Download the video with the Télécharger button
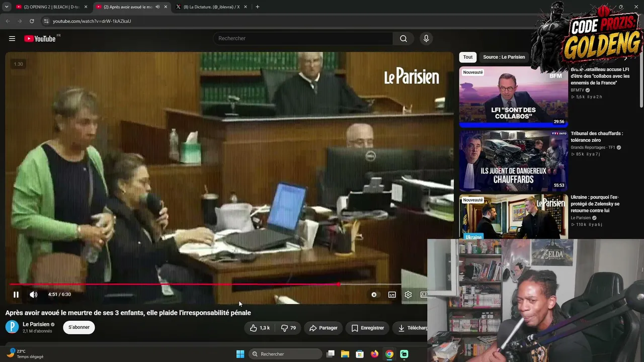644x362 pixels. click(x=410, y=328)
